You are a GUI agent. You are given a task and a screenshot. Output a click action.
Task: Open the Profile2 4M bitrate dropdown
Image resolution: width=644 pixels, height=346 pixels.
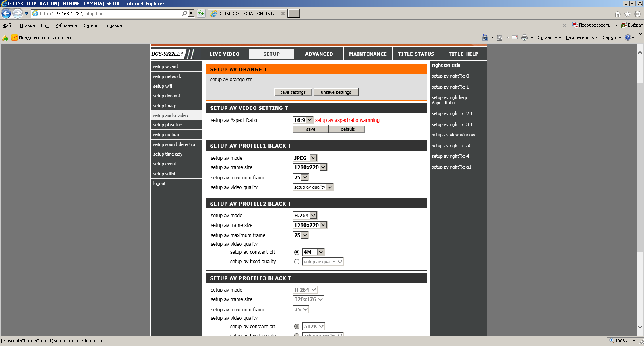[313, 252]
